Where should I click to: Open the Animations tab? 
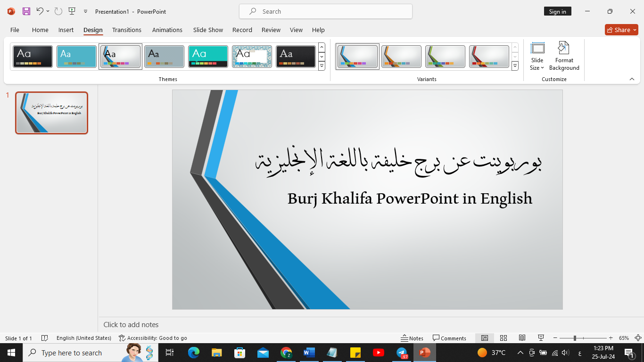click(x=167, y=30)
